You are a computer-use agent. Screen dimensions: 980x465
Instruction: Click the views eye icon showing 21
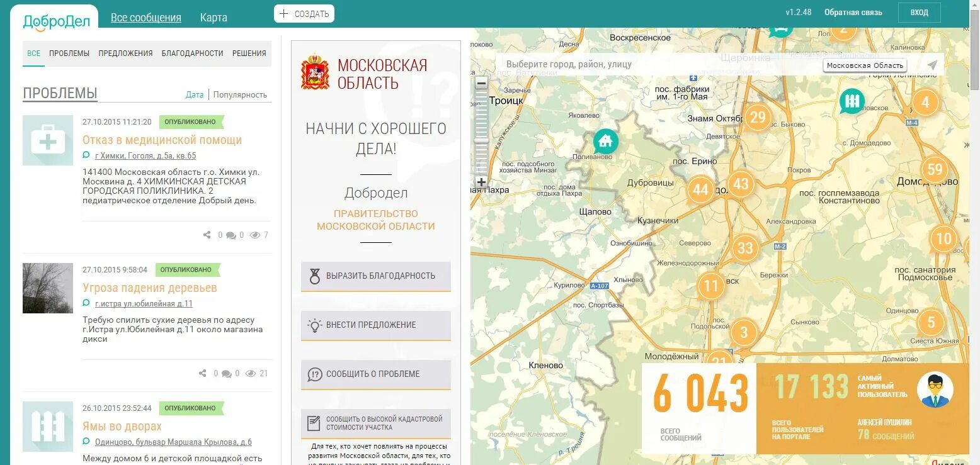click(x=251, y=373)
